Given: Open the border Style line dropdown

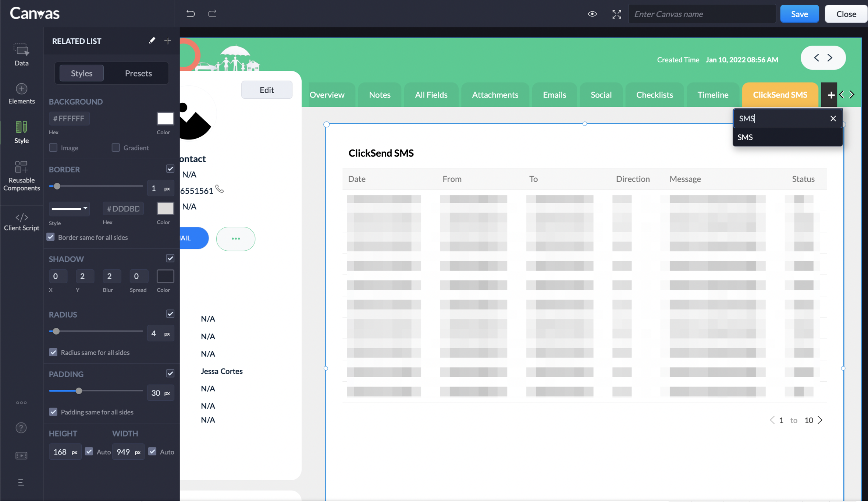Looking at the screenshot, I should click(x=69, y=209).
